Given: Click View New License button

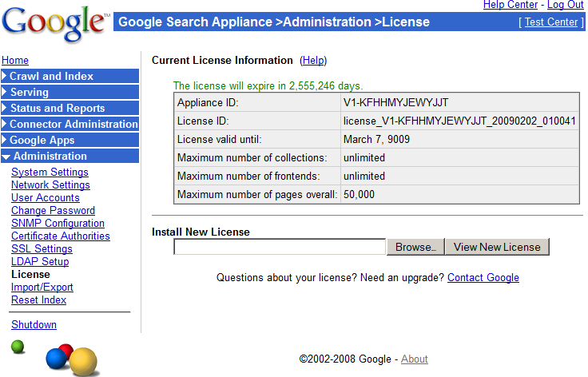Looking at the screenshot, I should click(497, 247).
